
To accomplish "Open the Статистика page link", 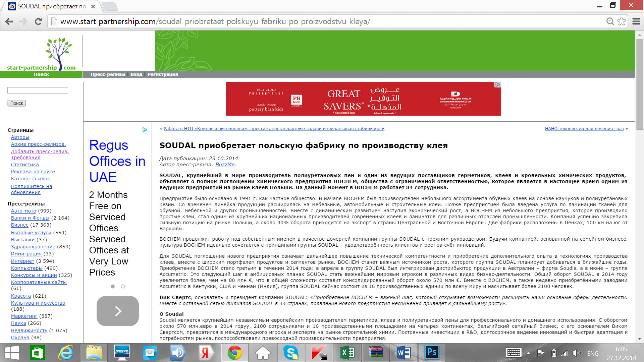I will click(x=25, y=165).
